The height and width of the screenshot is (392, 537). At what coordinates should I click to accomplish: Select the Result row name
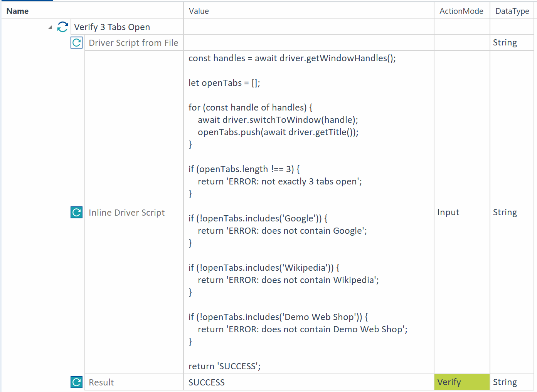101,382
